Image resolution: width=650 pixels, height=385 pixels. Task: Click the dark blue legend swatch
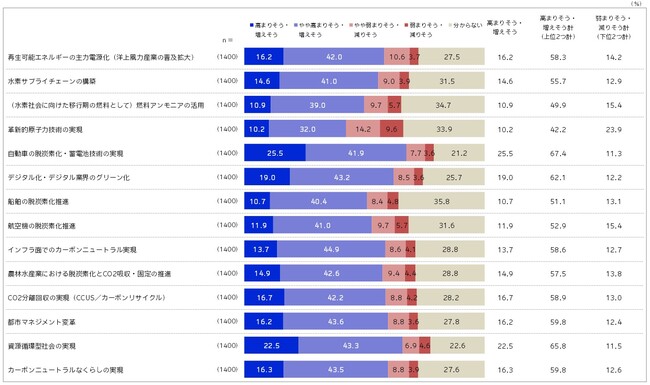(x=252, y=25)
